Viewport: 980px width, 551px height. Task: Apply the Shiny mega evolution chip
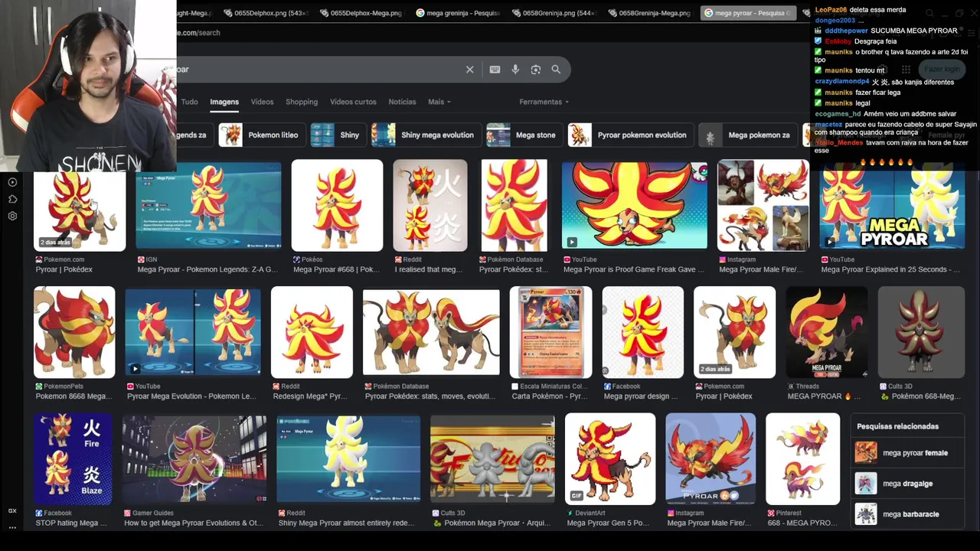pyautogui.click(x=426, y=135)
